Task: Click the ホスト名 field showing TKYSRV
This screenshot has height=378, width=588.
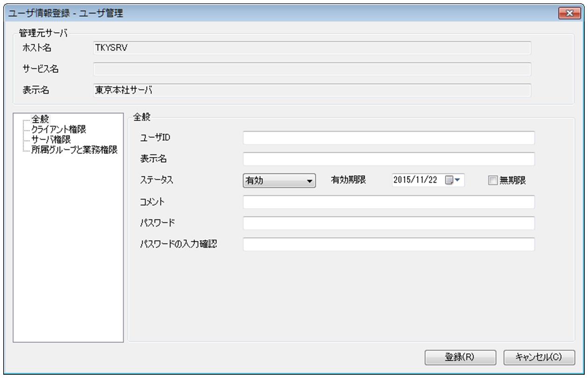Action: coord(312,48)
